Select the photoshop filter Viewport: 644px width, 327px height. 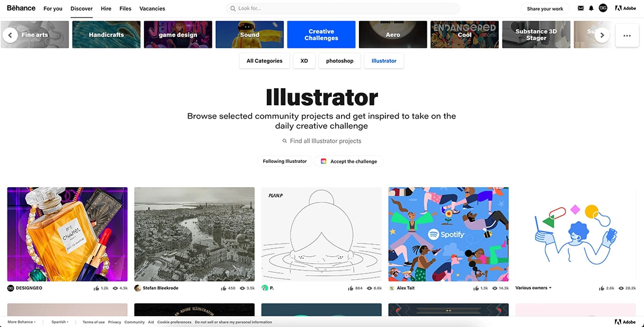pos(340,60)
